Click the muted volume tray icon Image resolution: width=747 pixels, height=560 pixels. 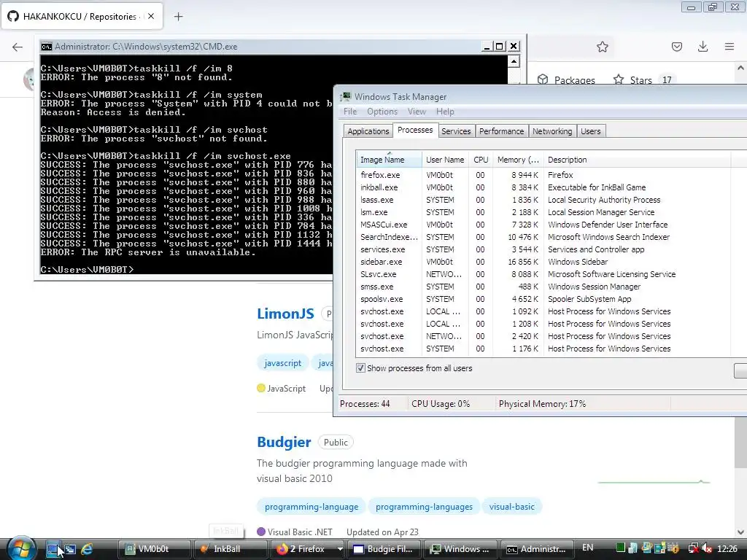point(706,548)
